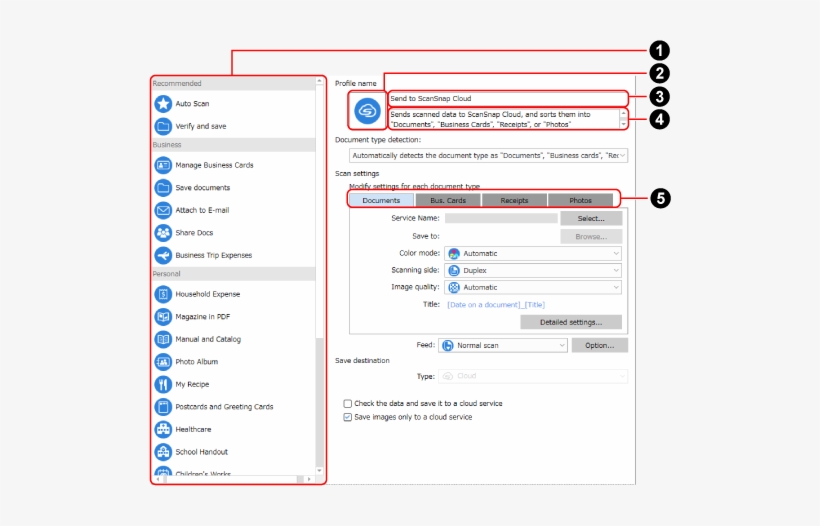This screenshot has width=820, height=526.
Task: Open the Feed Normal scan dropdown
Action: pos(503,346)
